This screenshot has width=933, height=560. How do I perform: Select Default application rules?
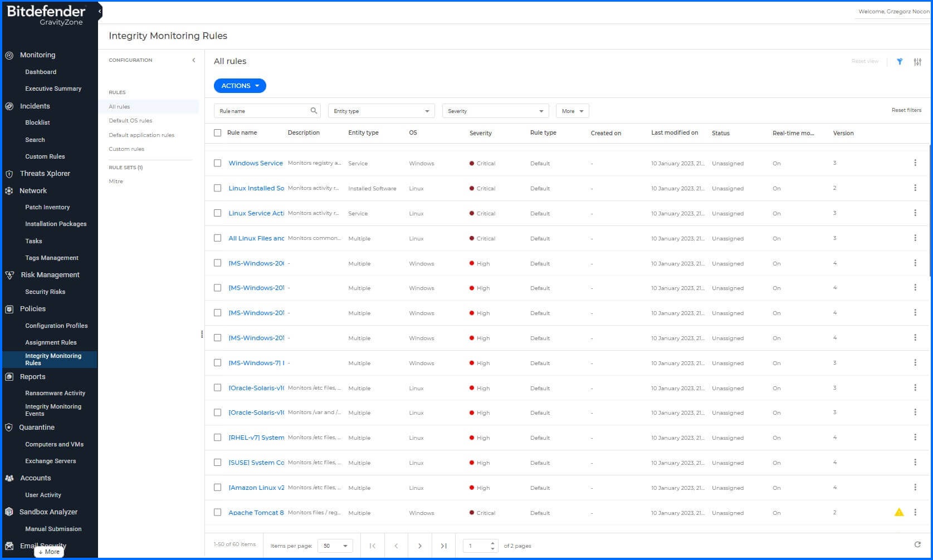(x=141, y=135)
